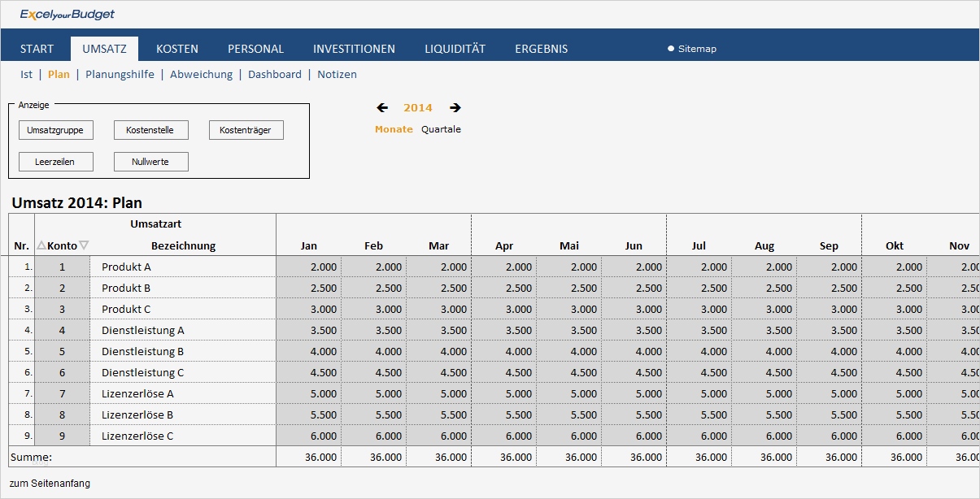Switch to Quartale view
This screenshot has width=980, height=499.
[x=441, y=129]
